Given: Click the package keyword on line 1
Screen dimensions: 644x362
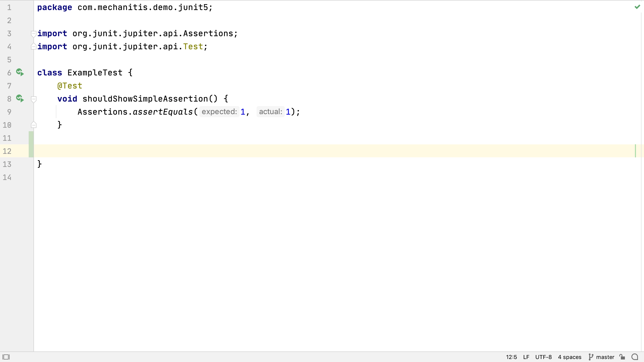Looking at the screenshot, I should (55, 8).
